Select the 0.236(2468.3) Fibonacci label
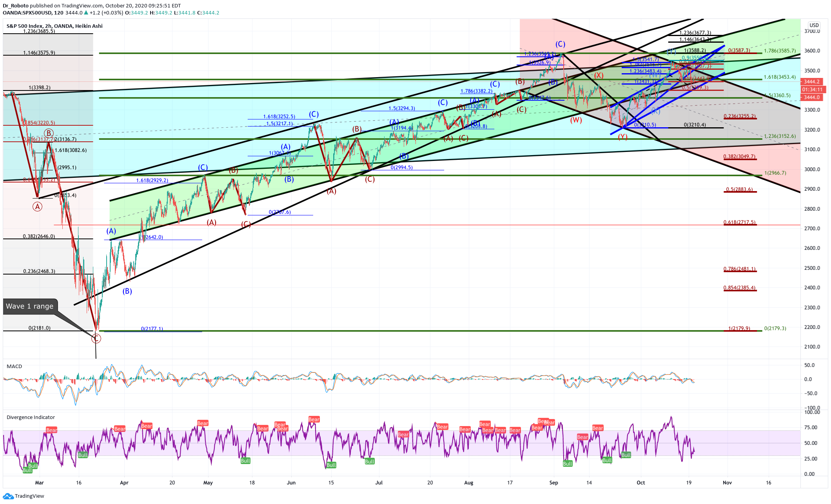831x504 pixels. click(39, 271)
